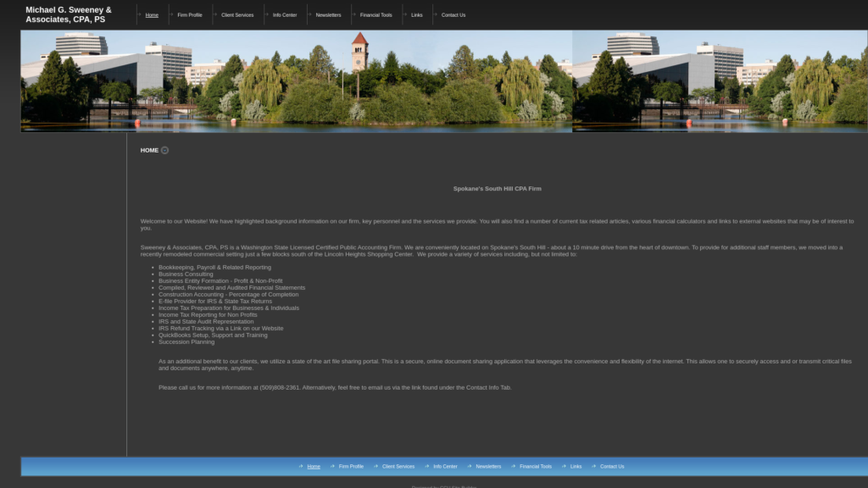Click the circular arrow icon beside HOME heading
Screen dimensions: 868x488
164,150
